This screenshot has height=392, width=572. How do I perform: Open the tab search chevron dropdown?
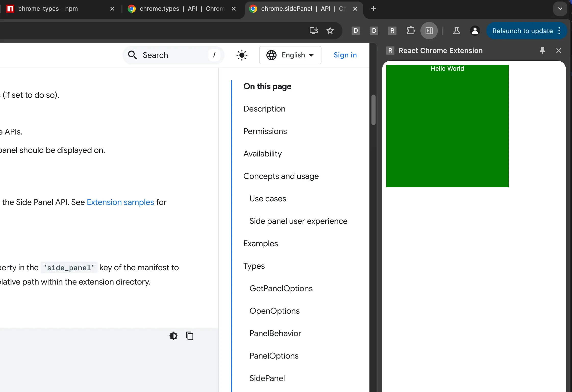560,9
